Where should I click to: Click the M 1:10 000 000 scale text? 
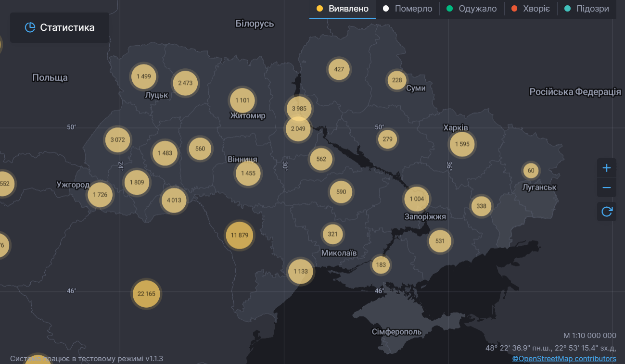point(590,336)
